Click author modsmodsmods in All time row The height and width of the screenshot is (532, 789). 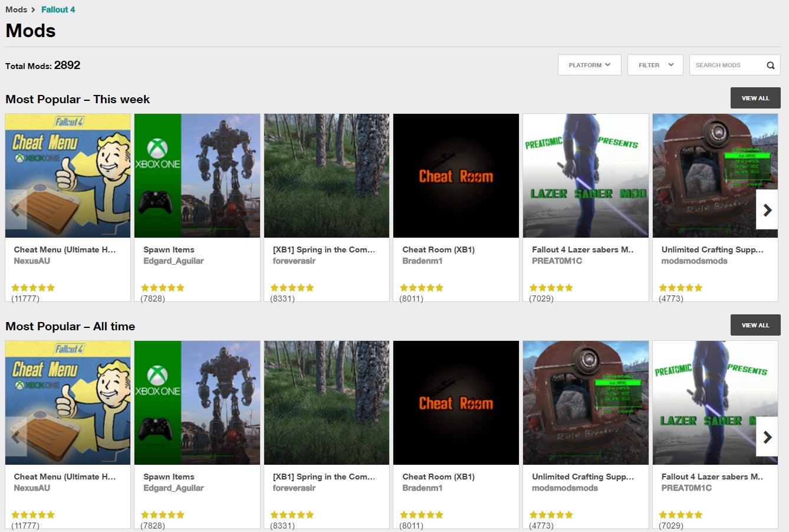(565, 488)
